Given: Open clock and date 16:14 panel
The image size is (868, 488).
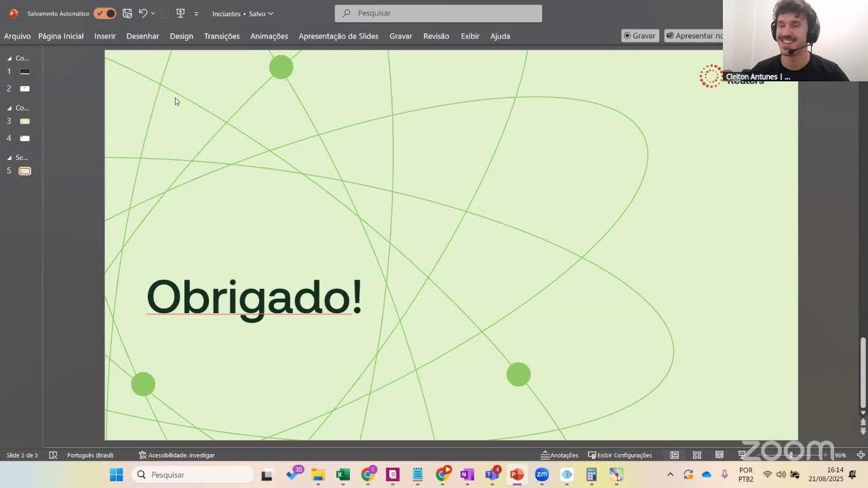Looking at the screenshot, I should 825,474.
